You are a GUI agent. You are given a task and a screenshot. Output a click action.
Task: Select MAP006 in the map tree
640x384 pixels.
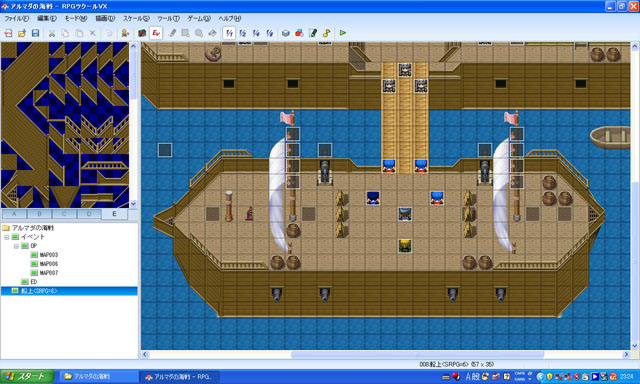[44, 264]
